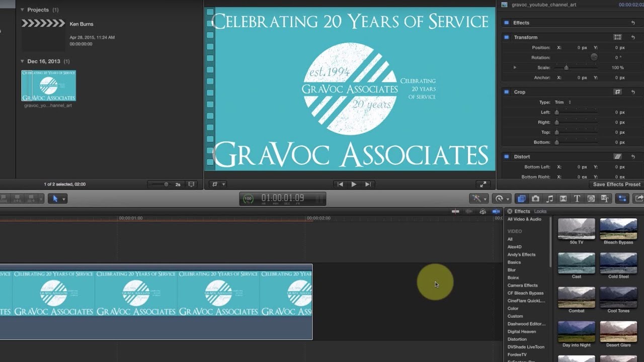Close the Effects browser panel
The image size is (644, 362).
point(510,212)
